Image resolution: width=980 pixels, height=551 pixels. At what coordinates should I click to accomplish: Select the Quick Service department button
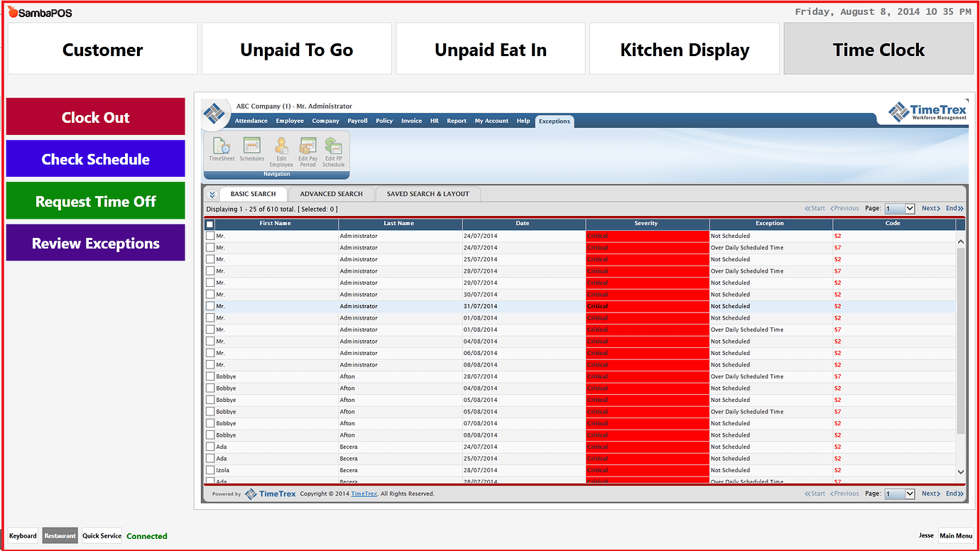102,536
